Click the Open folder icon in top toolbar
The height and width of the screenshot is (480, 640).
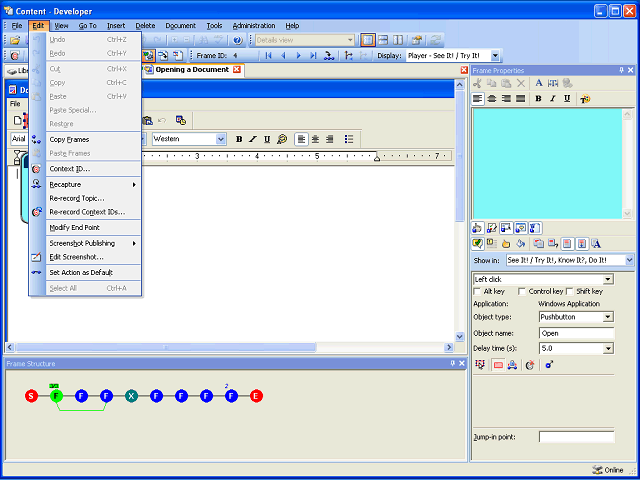(15, 40)
